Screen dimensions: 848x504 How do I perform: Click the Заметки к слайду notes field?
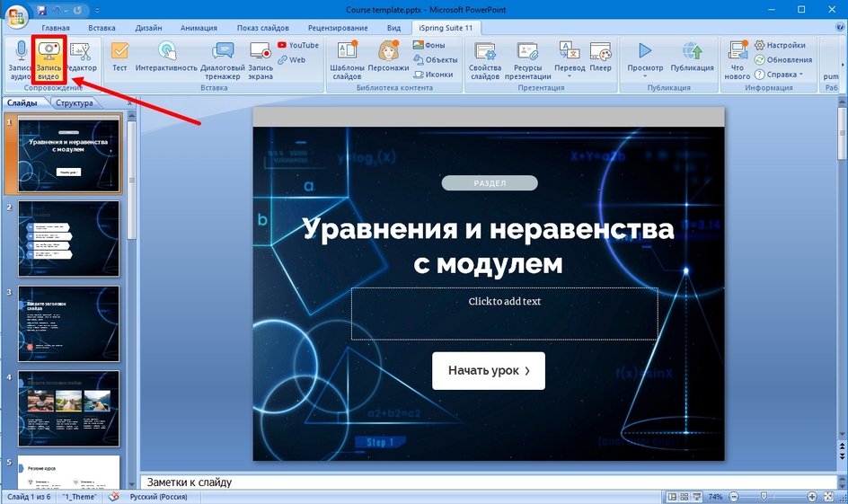tap(488, 482)
